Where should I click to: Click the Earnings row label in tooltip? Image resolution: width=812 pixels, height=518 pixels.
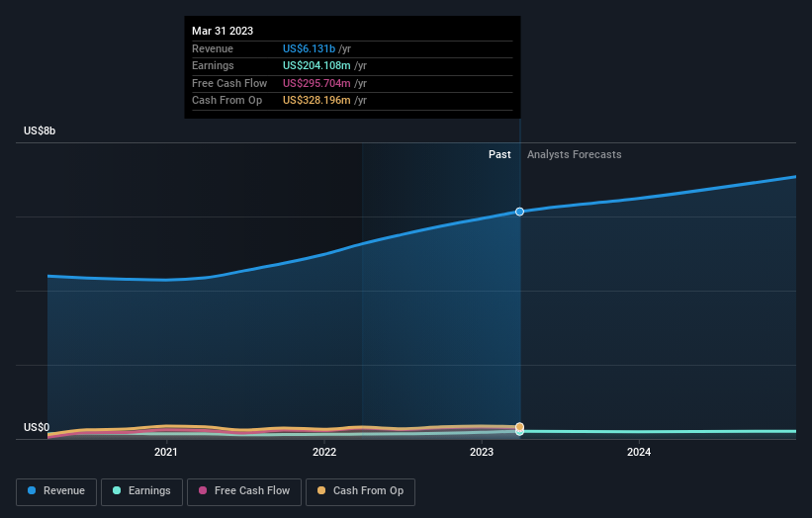click(x=213, y=65)
